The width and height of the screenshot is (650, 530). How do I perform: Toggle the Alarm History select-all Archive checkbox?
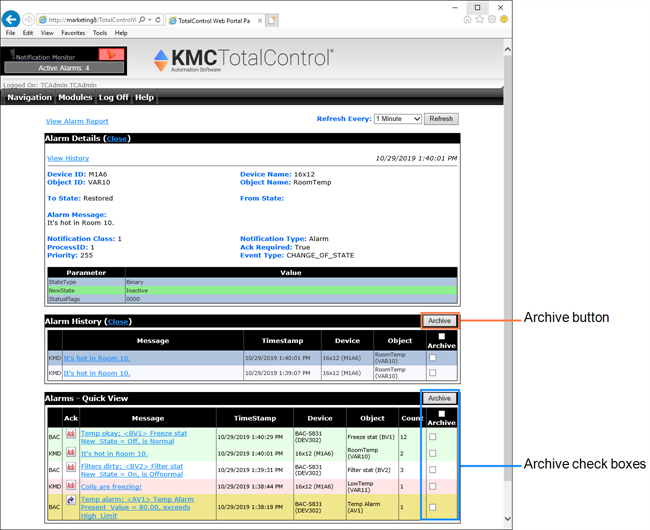coord(442,336)
